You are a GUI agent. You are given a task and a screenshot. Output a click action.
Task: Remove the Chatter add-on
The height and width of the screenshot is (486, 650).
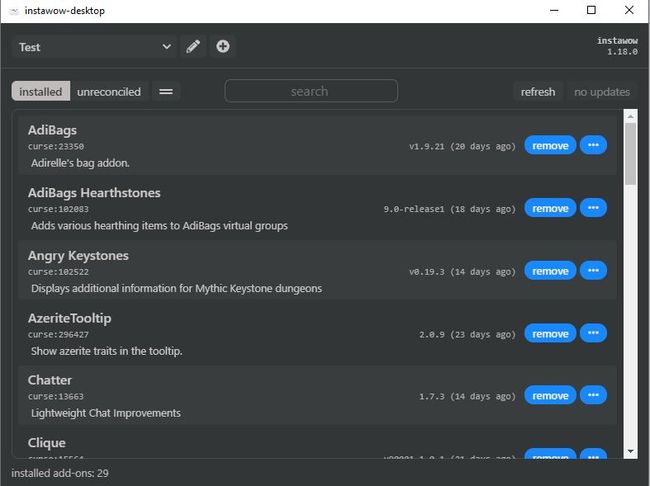coord(550,395)
